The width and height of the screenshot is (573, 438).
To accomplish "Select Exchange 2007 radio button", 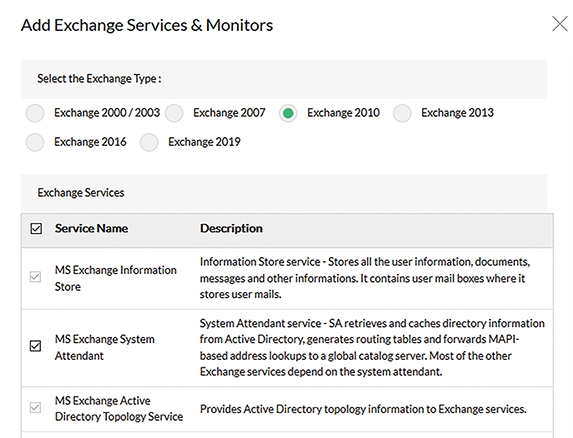I will pyautogui.click(x=174, y=113).
